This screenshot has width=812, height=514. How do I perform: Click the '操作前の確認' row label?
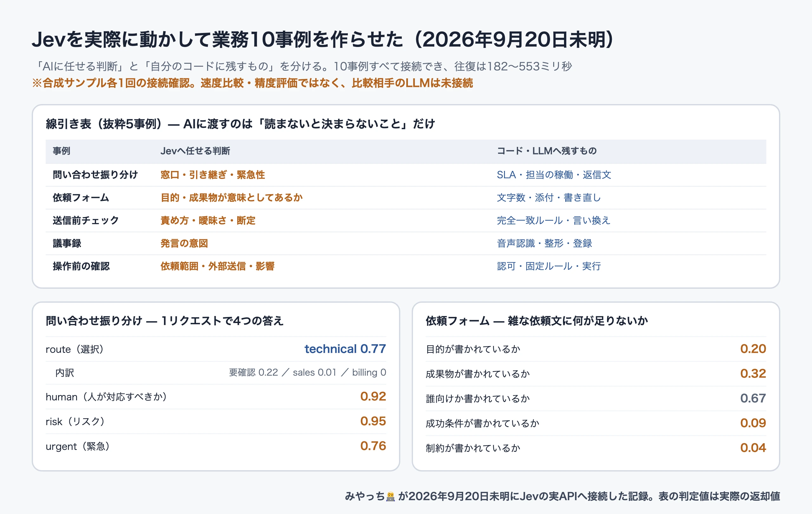[81, 266]
